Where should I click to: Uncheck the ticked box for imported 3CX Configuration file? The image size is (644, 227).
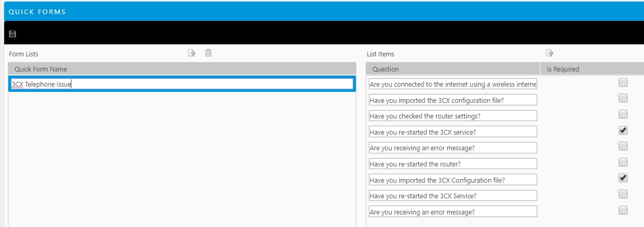pyautogui.click(x=623, y=178)
